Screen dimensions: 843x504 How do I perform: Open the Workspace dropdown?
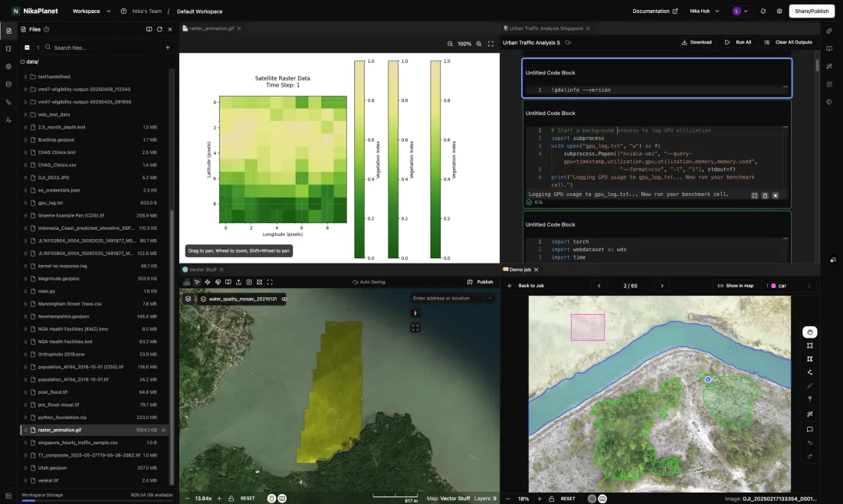coord(91,11)
